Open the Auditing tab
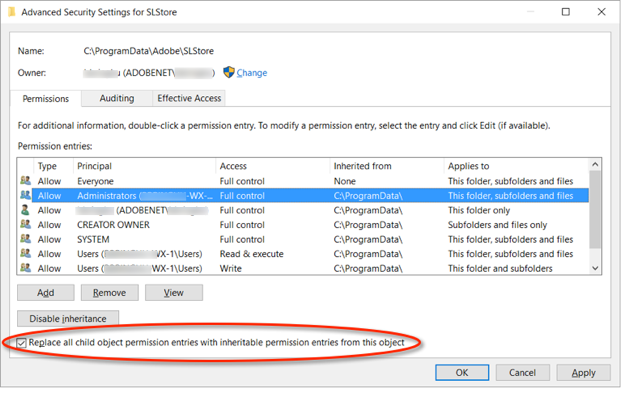 [117, 98]
